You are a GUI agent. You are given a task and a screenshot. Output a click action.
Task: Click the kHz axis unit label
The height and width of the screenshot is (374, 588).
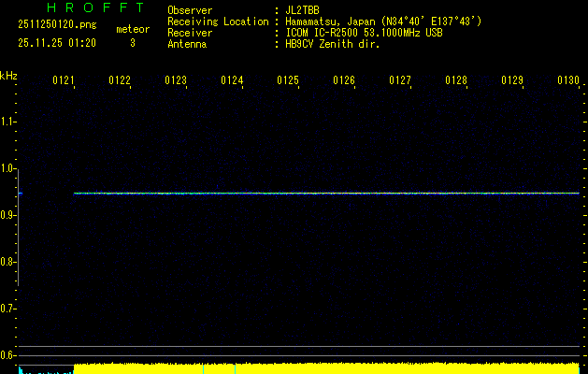pos(8,74)
